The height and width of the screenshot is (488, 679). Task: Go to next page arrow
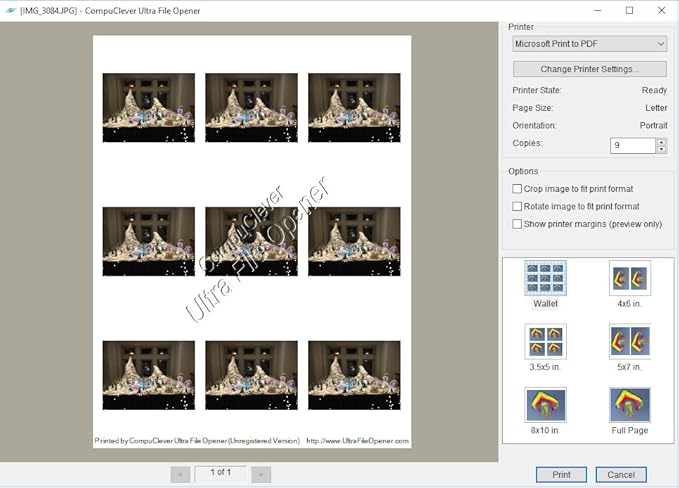point(261,474)
